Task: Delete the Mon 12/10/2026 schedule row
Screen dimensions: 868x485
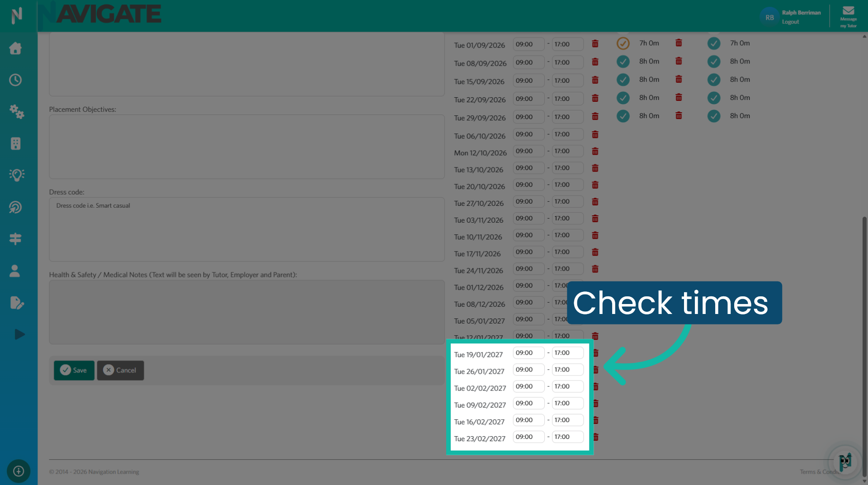Action: point(595,151)
